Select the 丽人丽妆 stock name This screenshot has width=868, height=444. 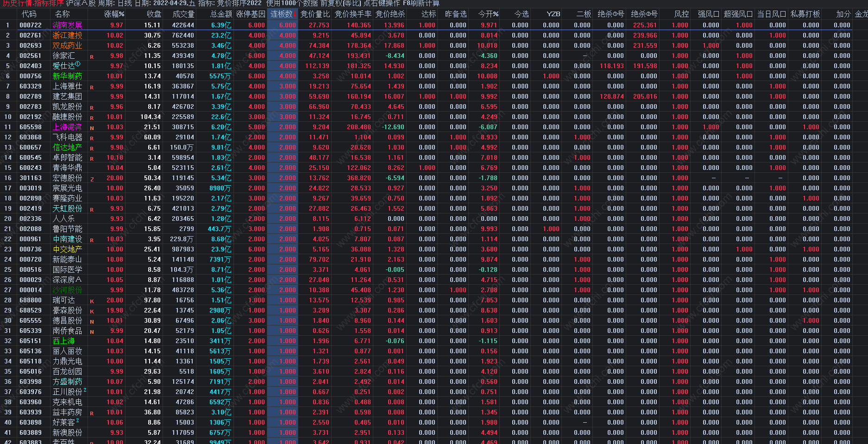tap(67, 351)
